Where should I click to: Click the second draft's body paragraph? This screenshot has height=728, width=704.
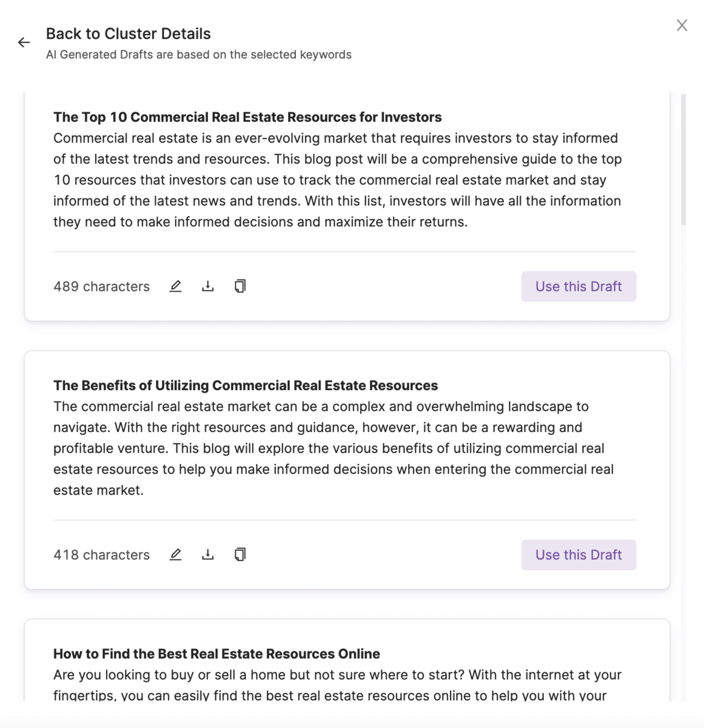334,448
